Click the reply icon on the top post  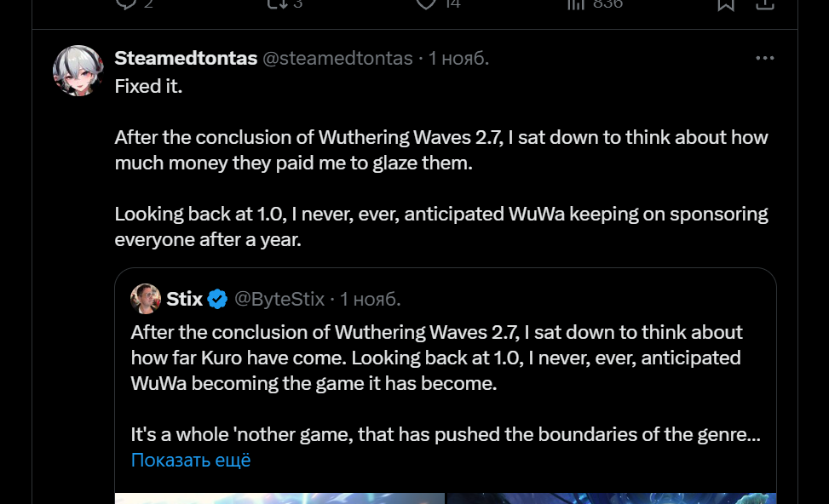[124, 3]
